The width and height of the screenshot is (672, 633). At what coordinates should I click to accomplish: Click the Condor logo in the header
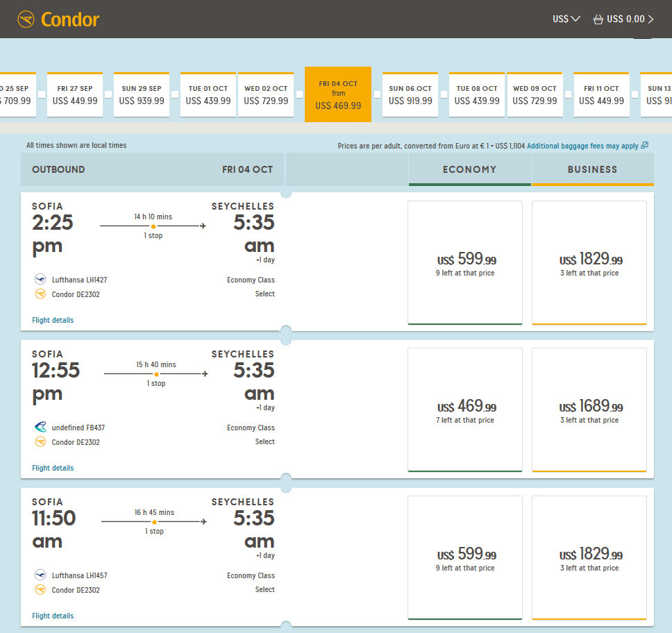click(58, 19)
